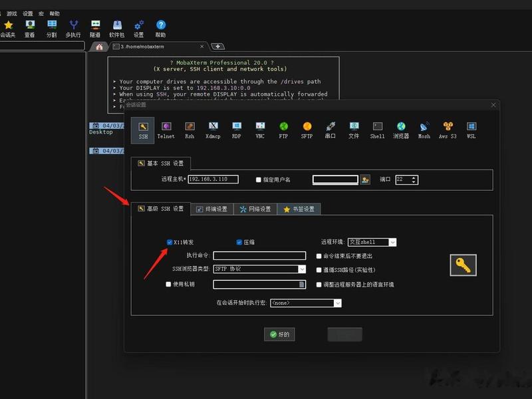Close the 会话设置 dialog
The width and height of the screenshot is (532, 399).
point(493,105)
